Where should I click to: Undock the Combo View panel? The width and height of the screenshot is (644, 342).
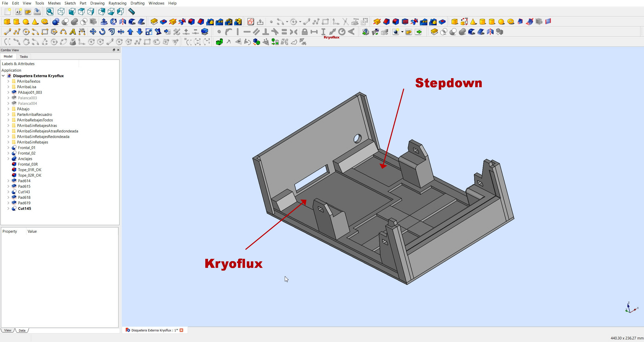tap(114, 50)
